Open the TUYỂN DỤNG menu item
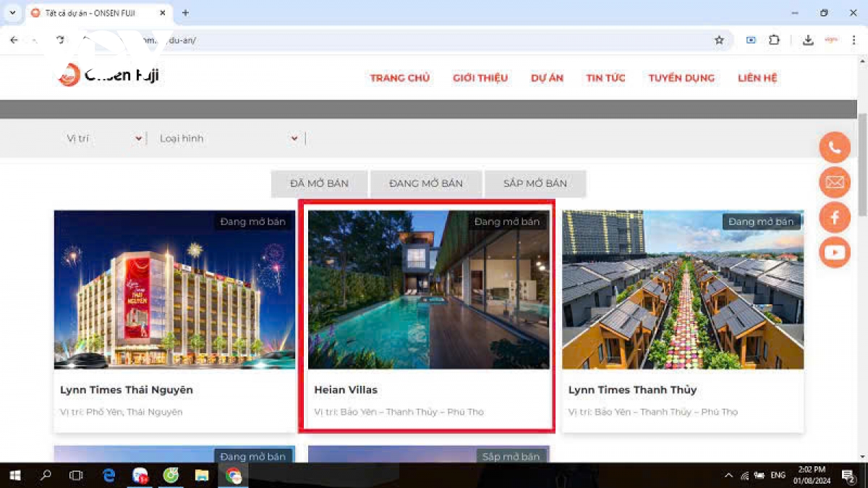 [681, 78]
